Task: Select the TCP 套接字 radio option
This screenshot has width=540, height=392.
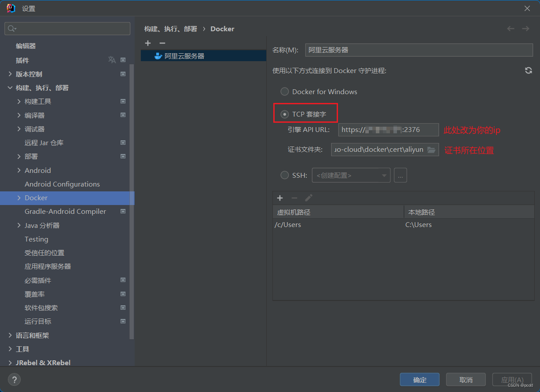Action: (285, 114)
